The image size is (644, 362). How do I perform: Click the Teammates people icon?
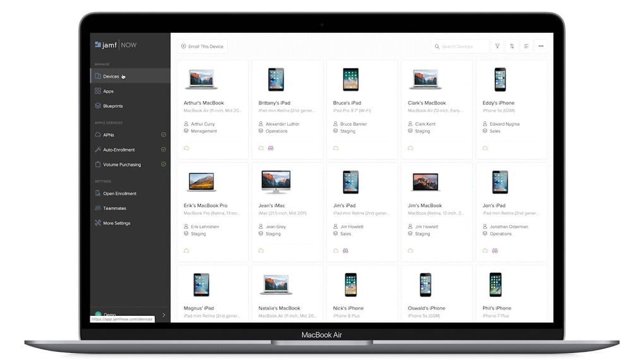pyautogui.click(x=98, y=208)
